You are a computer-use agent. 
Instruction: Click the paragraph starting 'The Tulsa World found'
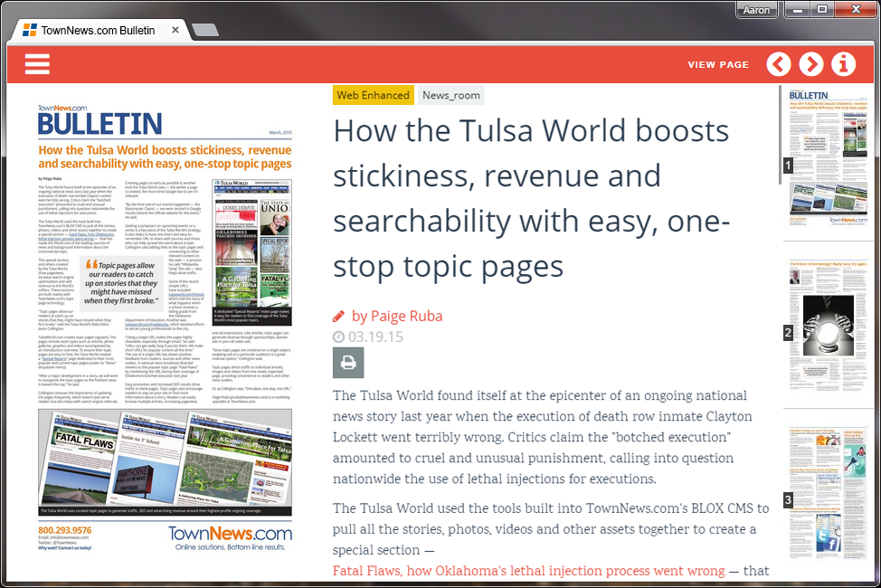[542, 437]
